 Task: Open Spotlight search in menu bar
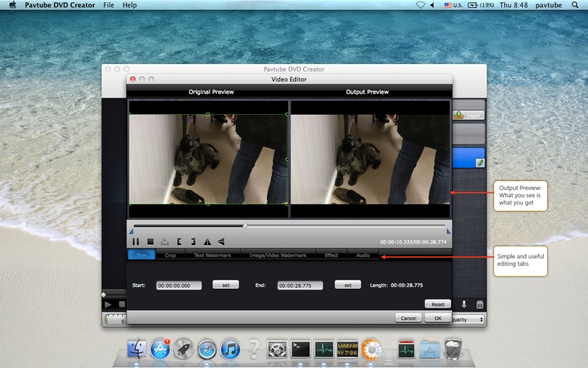pos(575,5)
